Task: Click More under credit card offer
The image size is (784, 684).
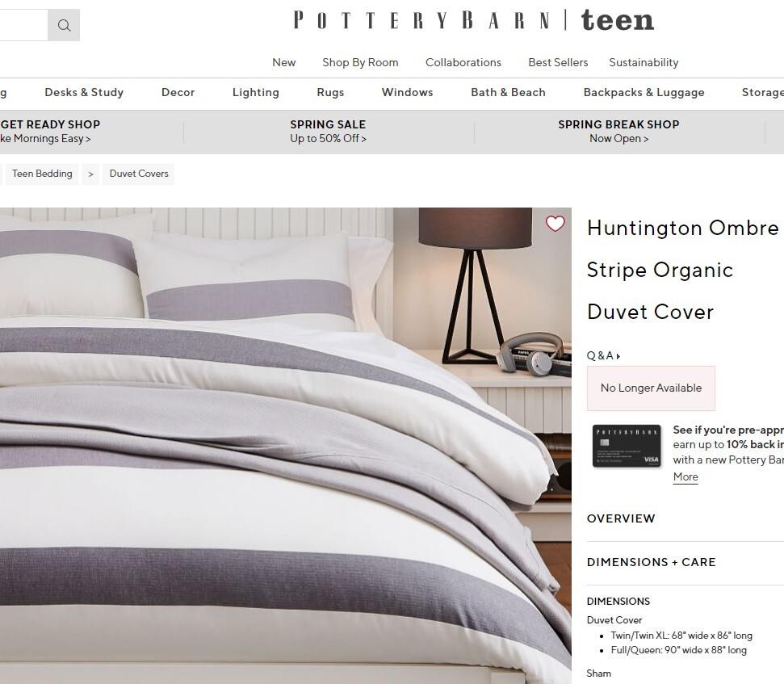Action: 685,477
